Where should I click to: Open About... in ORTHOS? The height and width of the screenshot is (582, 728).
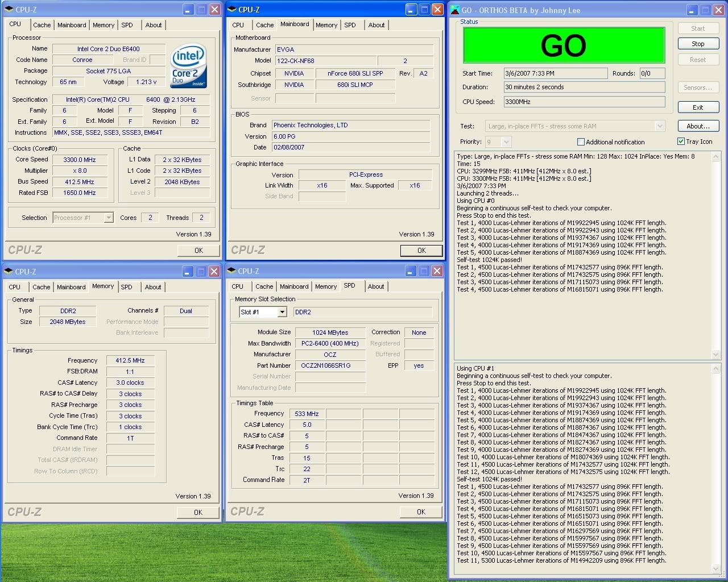(x=698, y=126)
